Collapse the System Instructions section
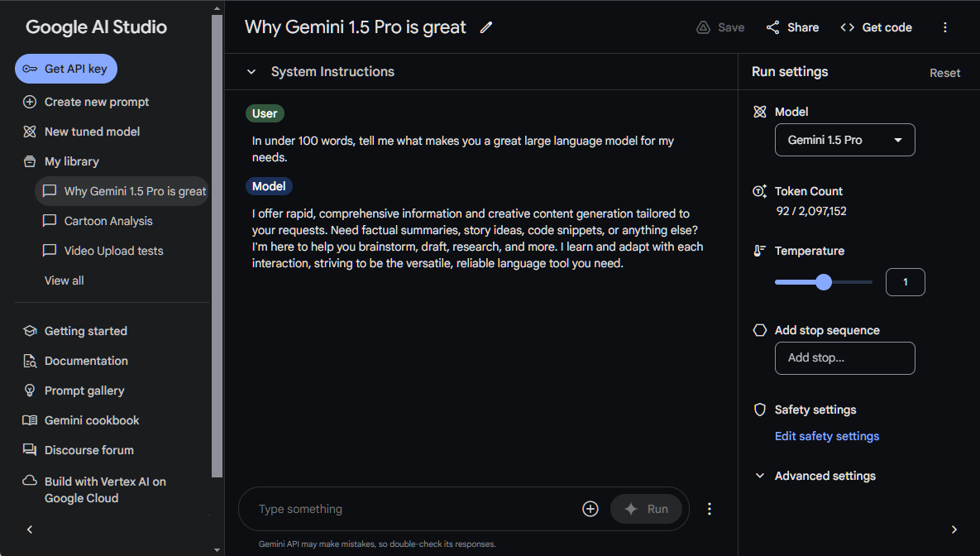The image size is (980, 556). click(x=251, y=72)
